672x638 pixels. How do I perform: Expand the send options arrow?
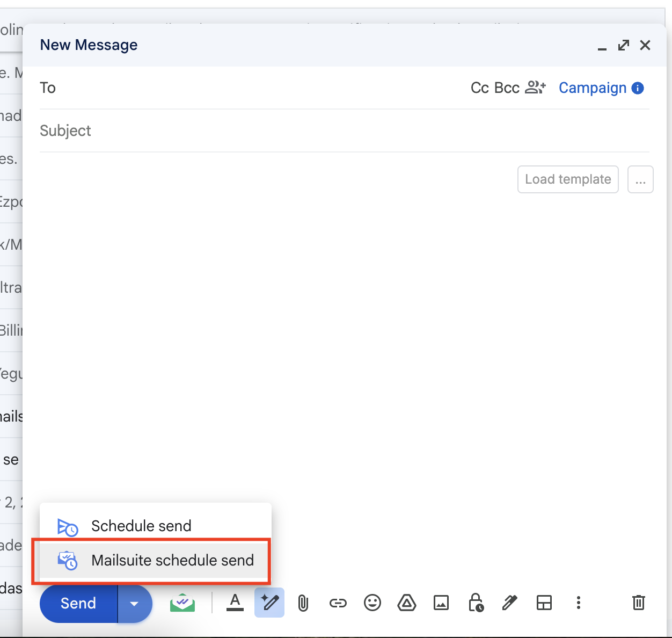click(x=134, y=604)
